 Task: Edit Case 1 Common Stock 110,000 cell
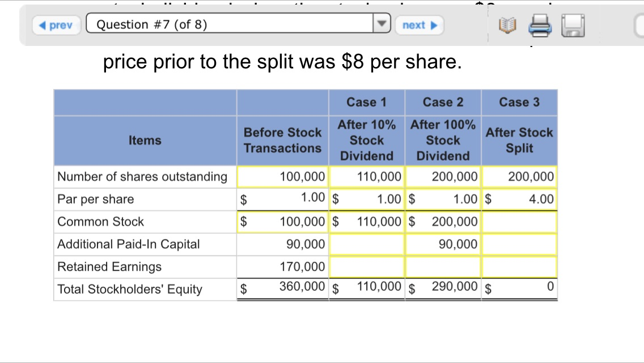tap(367, 222)
